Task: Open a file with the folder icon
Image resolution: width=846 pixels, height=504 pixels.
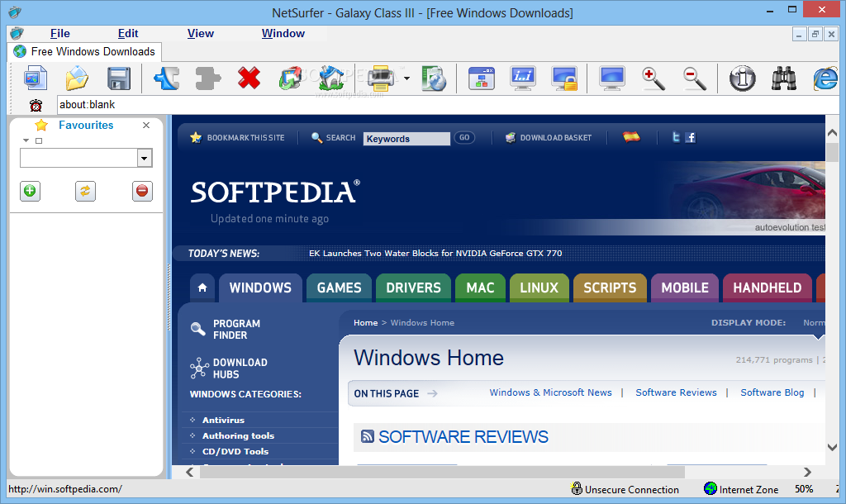Action: 77,78
